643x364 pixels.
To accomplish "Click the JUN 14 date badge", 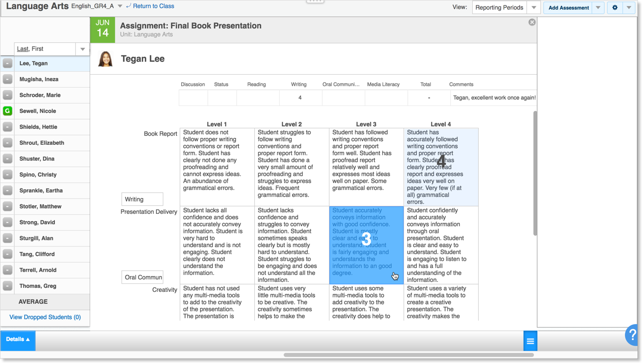I will (x=103, y=30).
